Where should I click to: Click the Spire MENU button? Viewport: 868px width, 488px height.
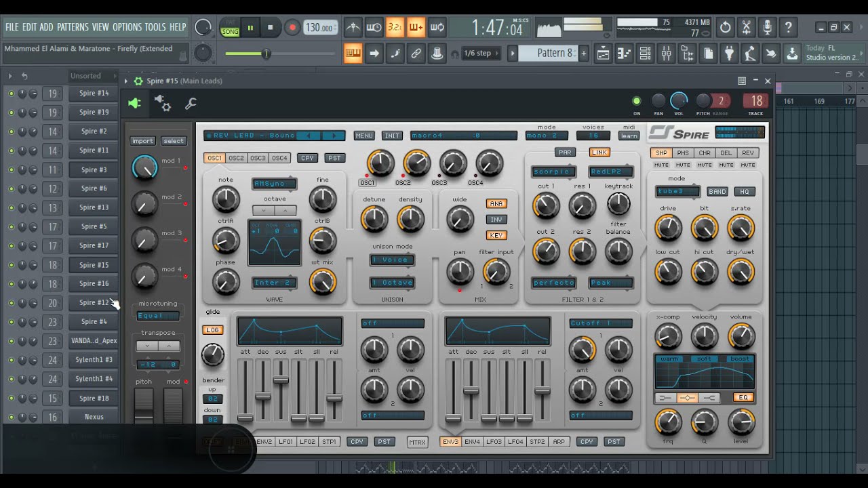(x=364, y=136)
